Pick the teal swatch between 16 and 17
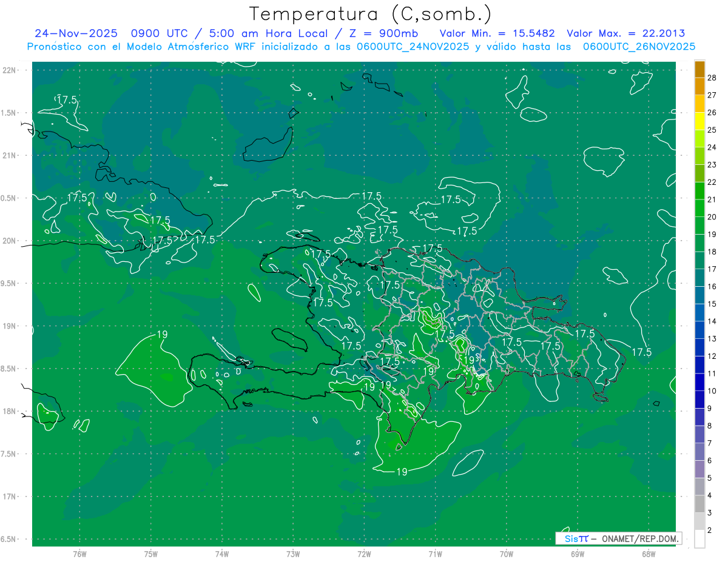Image resolution: width=728 pixels, height=562 pixels. [699, 278]
